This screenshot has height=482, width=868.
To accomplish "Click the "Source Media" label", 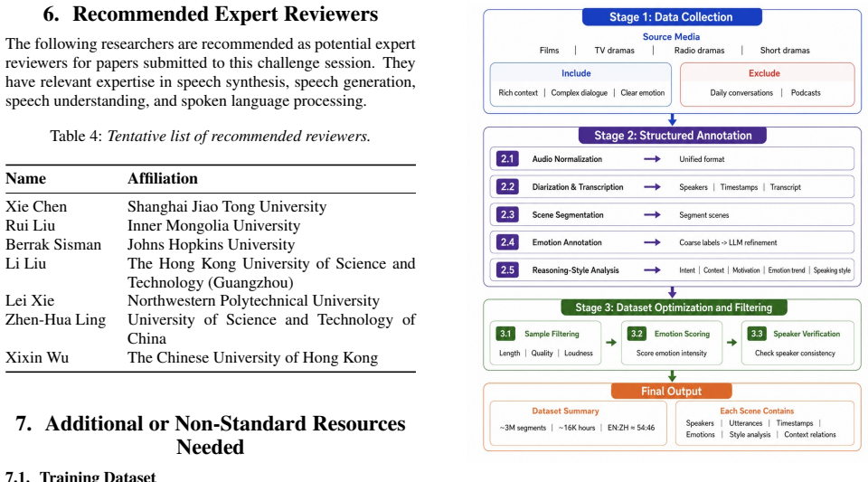I will pos(671,36).
